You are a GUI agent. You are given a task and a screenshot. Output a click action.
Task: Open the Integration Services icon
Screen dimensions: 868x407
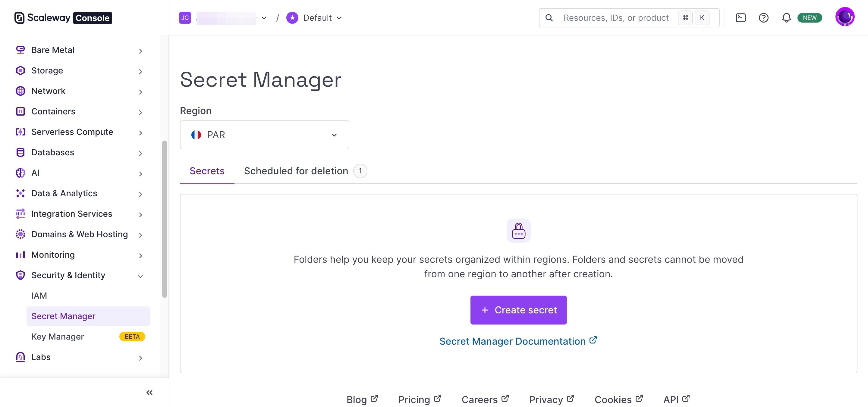click(x=20, y=214)
